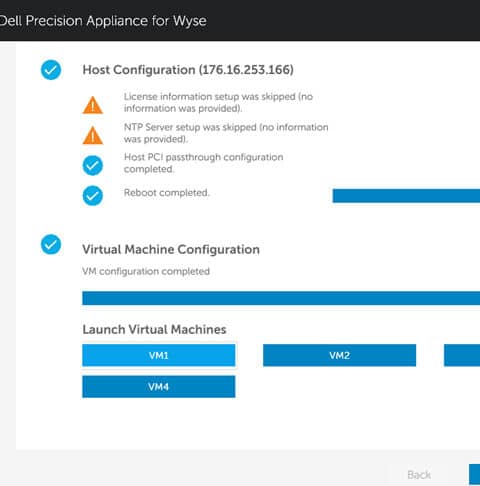The image size is (480, 486).
Task: Select the 'VM configuration completed' status text
Action: [x=146, y=271]
